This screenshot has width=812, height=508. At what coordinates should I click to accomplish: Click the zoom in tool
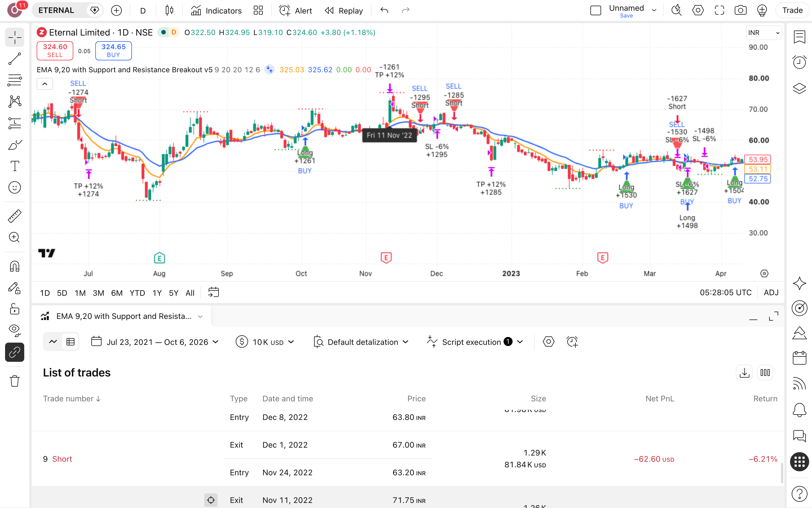point(14,237)
